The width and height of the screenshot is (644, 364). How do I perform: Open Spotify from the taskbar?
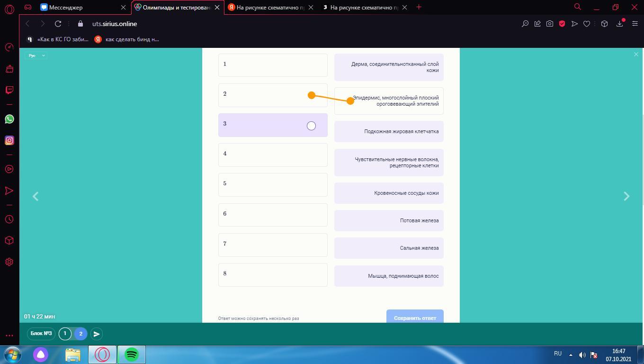coord(131,355)
